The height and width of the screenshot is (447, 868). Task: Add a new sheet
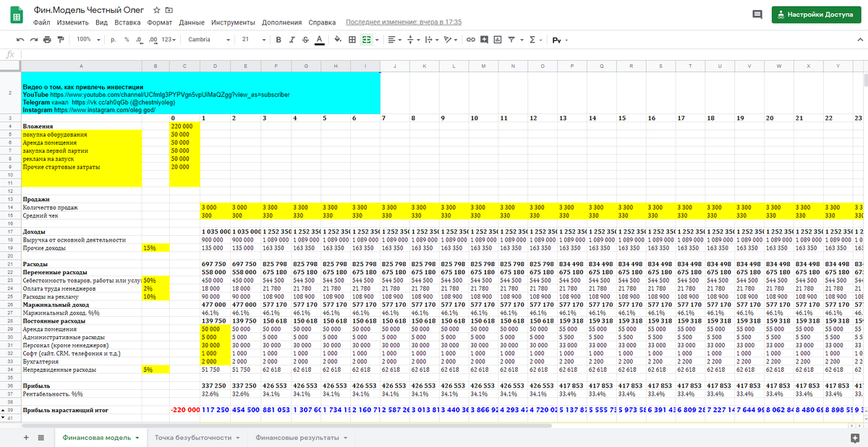[27, 438]
